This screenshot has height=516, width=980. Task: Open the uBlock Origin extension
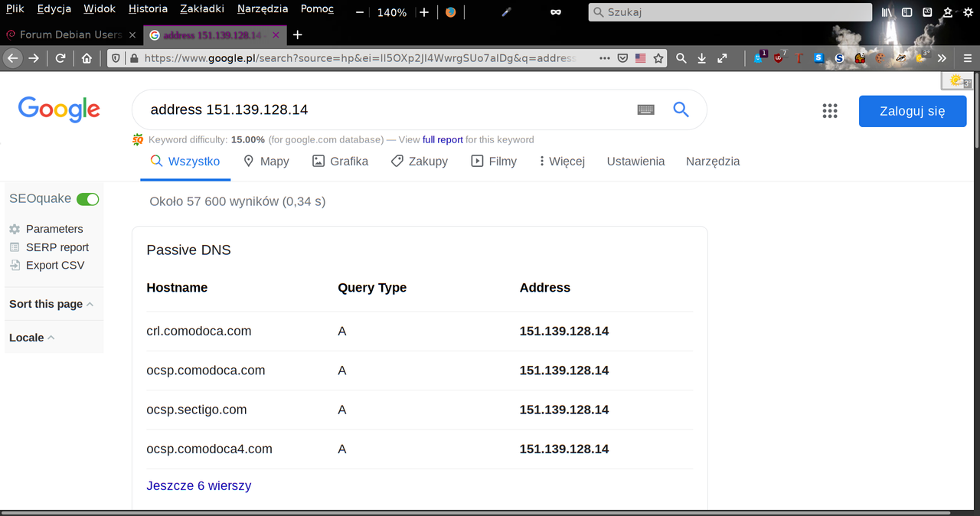click(x=779, y=57)
